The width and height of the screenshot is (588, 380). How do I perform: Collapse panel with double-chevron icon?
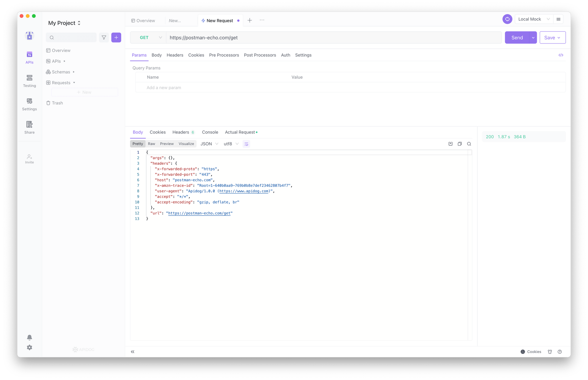133,352
